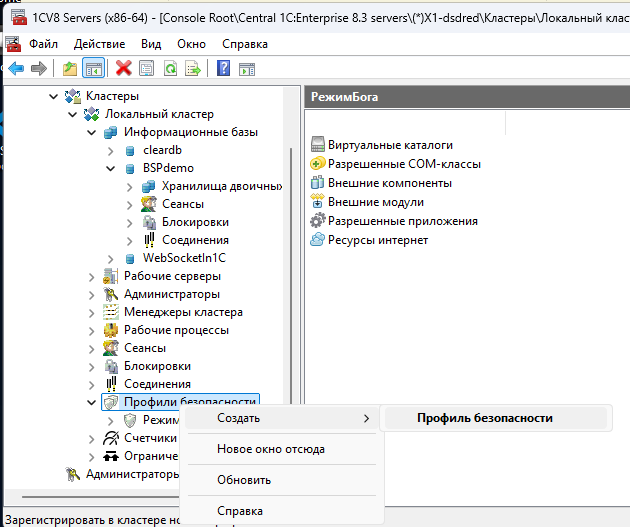Collapse the Локальный кластер node

[x=72, y=114]
